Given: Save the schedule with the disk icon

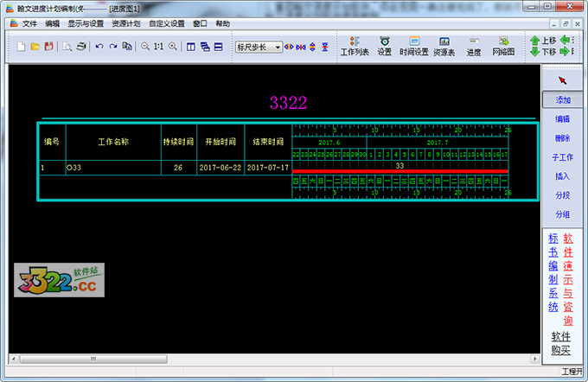Looking at the screenshot, I should tap(48, 46).
